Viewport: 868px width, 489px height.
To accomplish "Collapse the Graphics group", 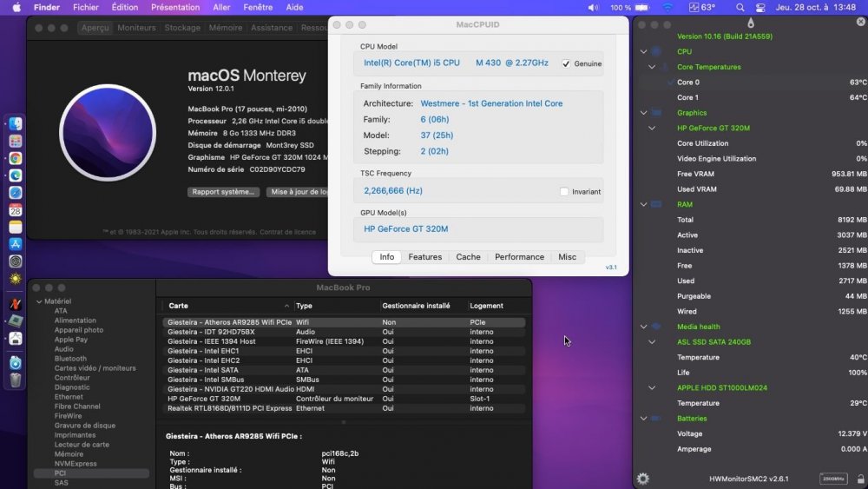I will (x=643, y=112).
